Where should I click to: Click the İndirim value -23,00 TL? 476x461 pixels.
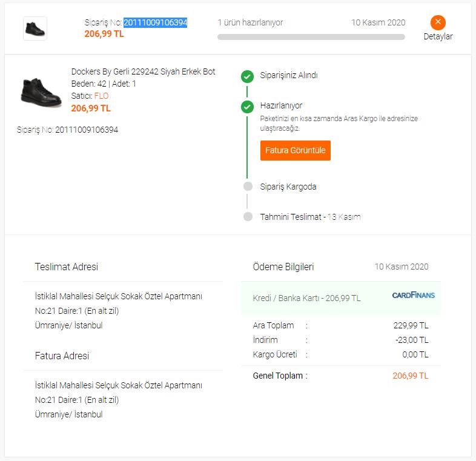[x=412, y=340]
